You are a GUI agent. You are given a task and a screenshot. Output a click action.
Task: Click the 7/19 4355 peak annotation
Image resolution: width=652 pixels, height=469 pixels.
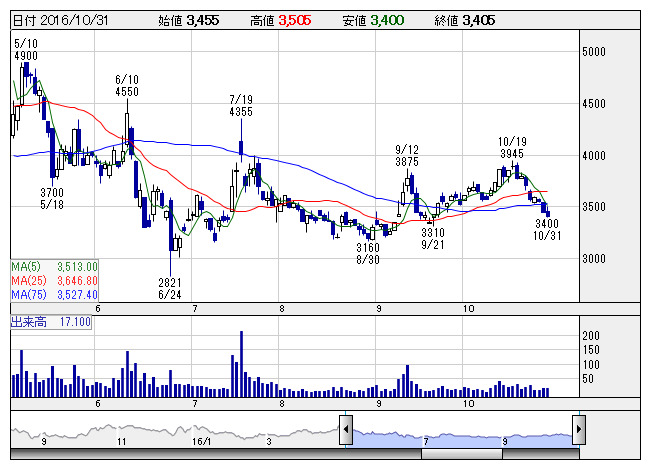pos(240,106)
